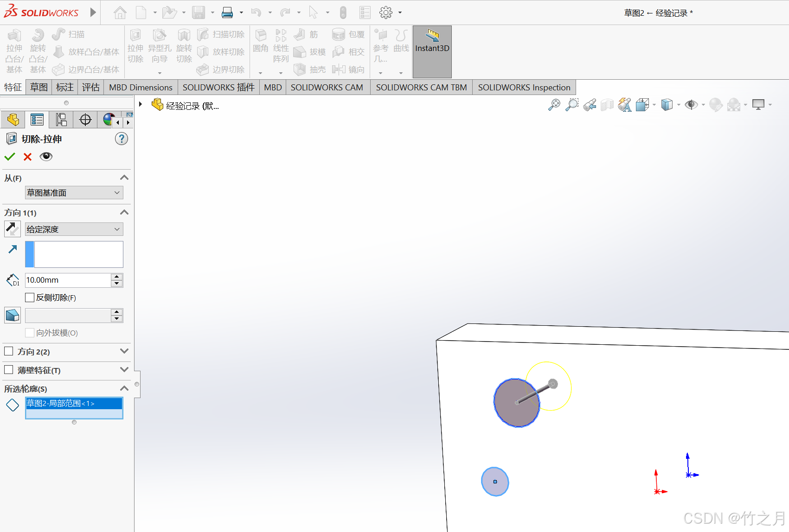Click the Print icon
The image size is (789, 532).
[227, 13]
